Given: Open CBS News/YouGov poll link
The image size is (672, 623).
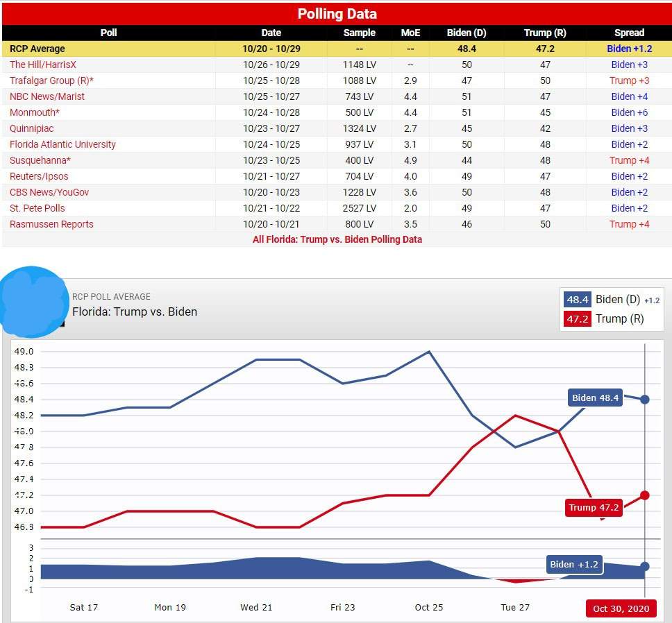Looking at the screenshot, I should [x=49, y=192].
